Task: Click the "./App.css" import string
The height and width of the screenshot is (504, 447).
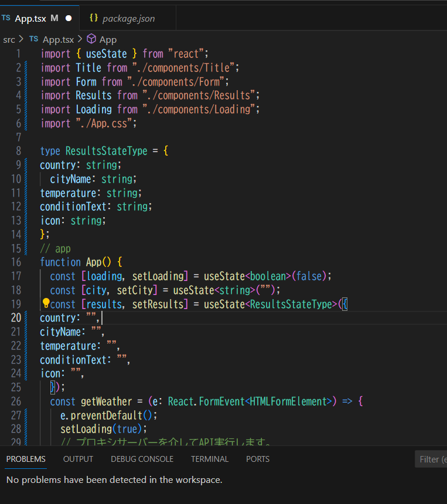Action: 104,124
